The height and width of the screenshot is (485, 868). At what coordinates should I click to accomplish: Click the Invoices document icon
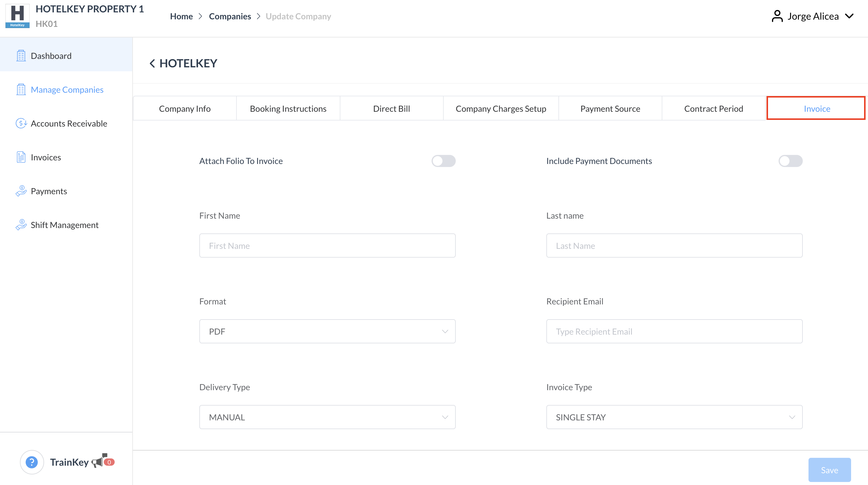point(21,157)
